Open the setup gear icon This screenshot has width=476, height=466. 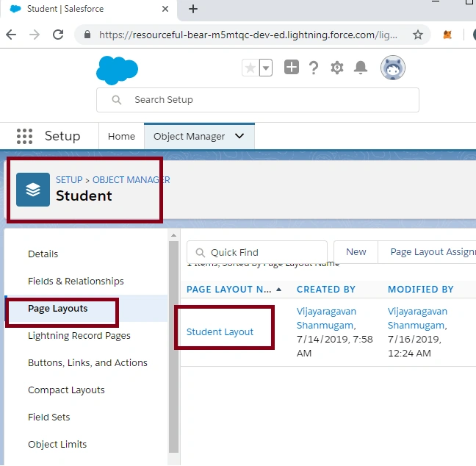coord(337,68)
